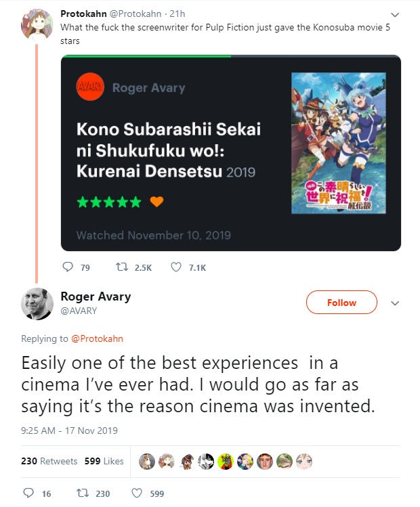Screen dimensions: 420x507
Task: Follow Roger Avary
Action: 341,303
